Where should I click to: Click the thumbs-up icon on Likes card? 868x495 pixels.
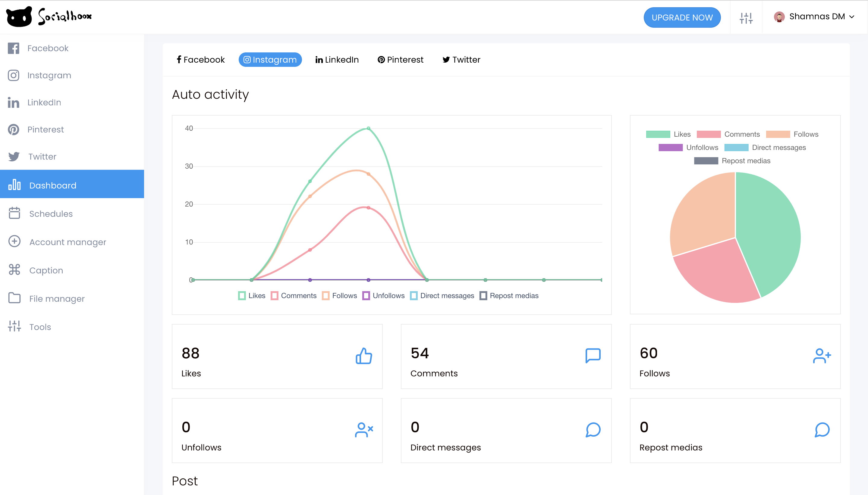(x=364, y=356)
